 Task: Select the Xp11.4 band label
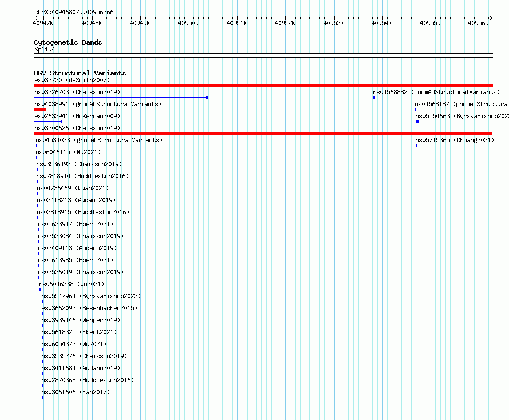click(x=45, y=49)
